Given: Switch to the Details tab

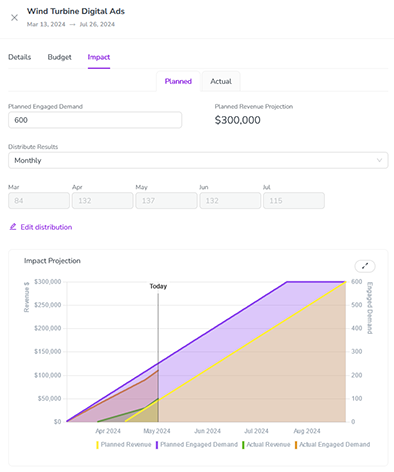Looking at the screenshot, I should coord(20,57).
